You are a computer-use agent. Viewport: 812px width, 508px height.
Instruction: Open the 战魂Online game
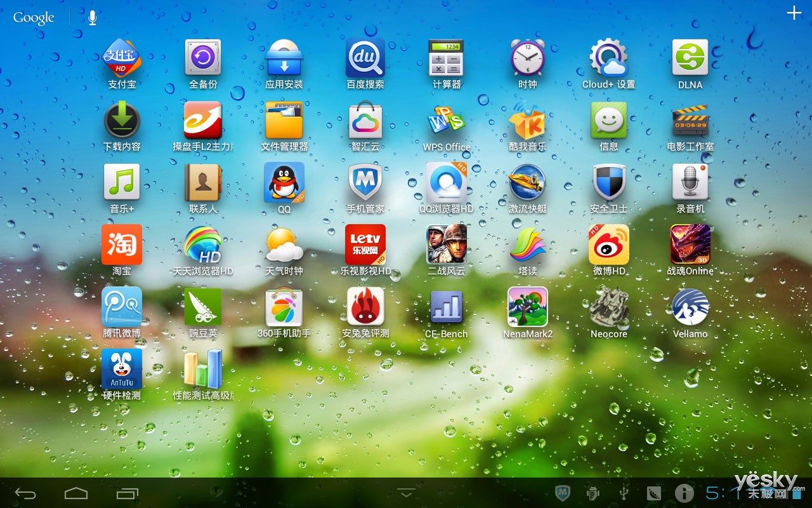click(690, 244)
